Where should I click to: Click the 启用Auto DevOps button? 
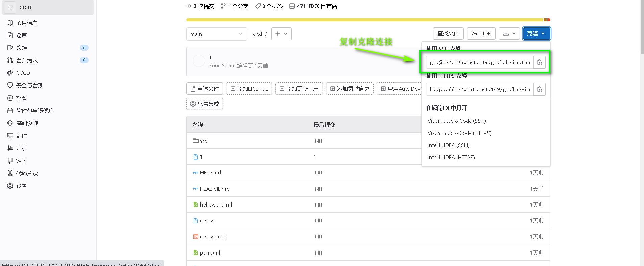399,89
